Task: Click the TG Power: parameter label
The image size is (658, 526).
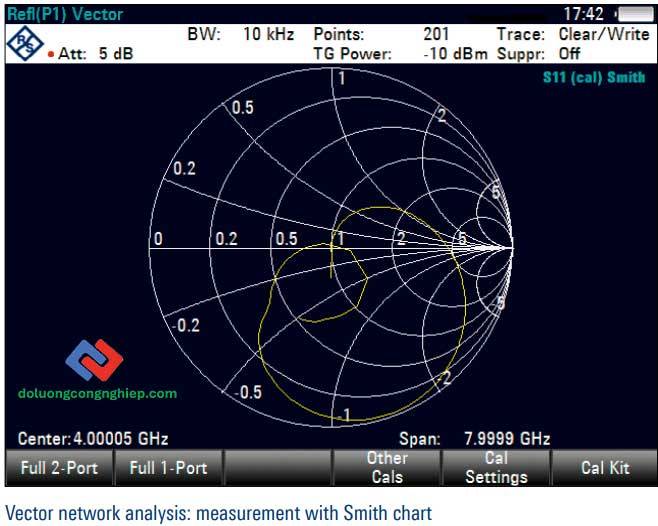Action: tap(352, 54)
